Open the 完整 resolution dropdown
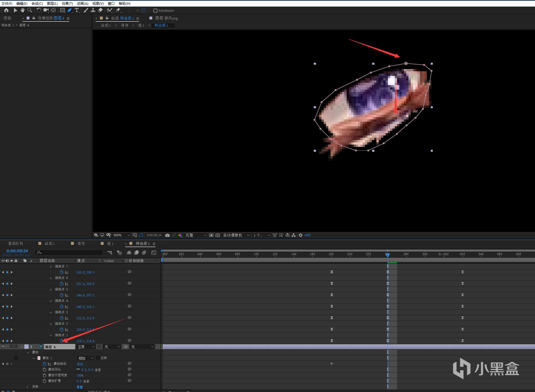This screenshot has height=392, width=535. point(196,235)
